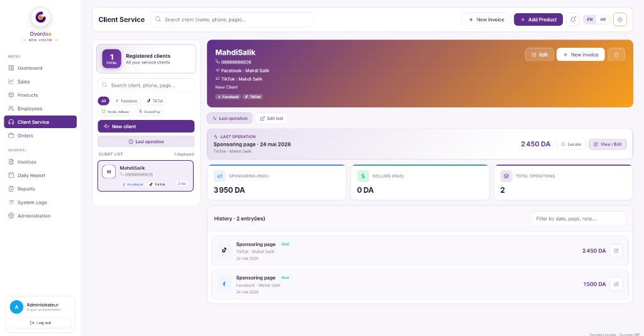644x336 pixels.
Task: Click the Registered clients total badge
Action: [111, 58]
